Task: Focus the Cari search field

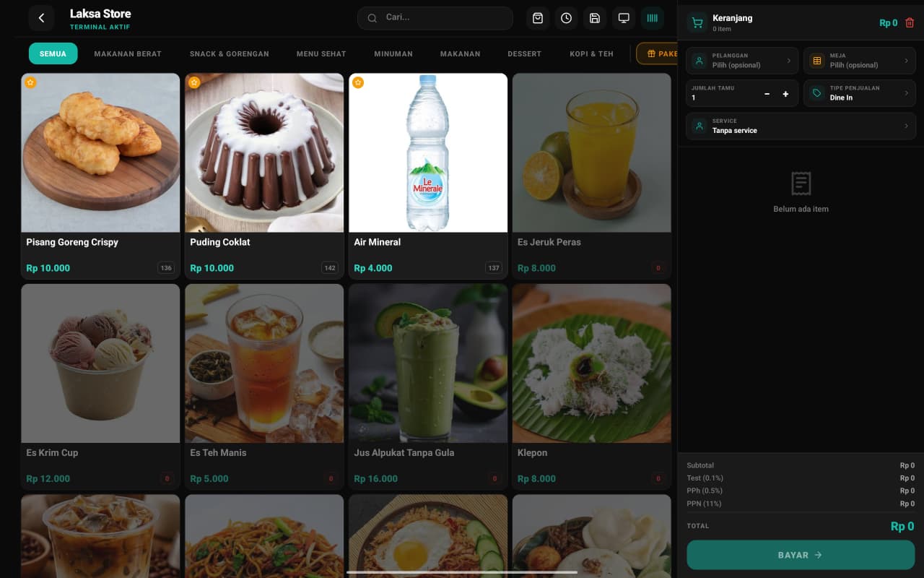Action: (x=435, y=18)
